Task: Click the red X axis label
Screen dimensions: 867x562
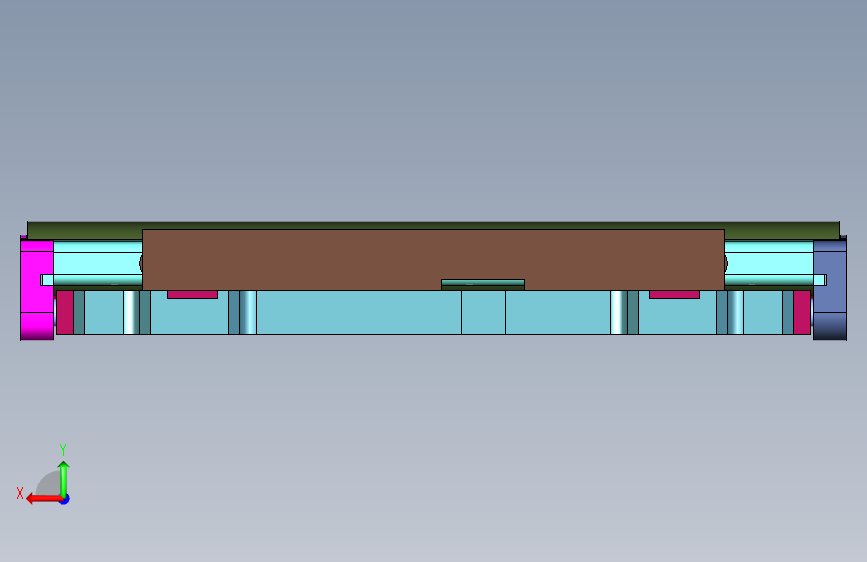Action: (20, 493)
